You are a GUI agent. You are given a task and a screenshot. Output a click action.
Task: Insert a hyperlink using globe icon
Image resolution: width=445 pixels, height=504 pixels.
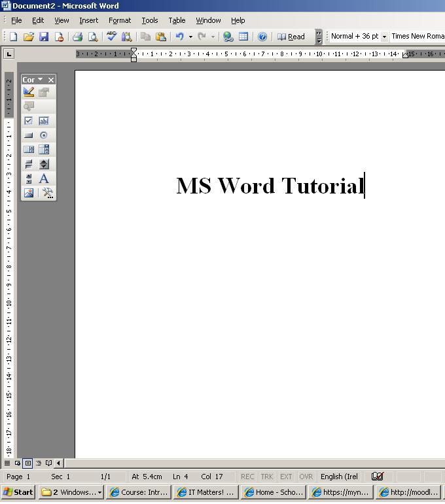point(228,37)
